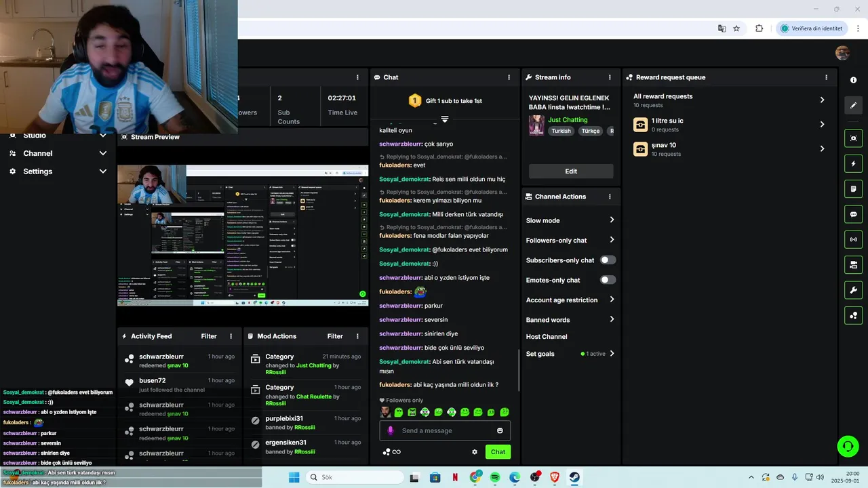Open the emoji picker in message box
The height and width of the screenshot is (488, 868).
point(500,430)
